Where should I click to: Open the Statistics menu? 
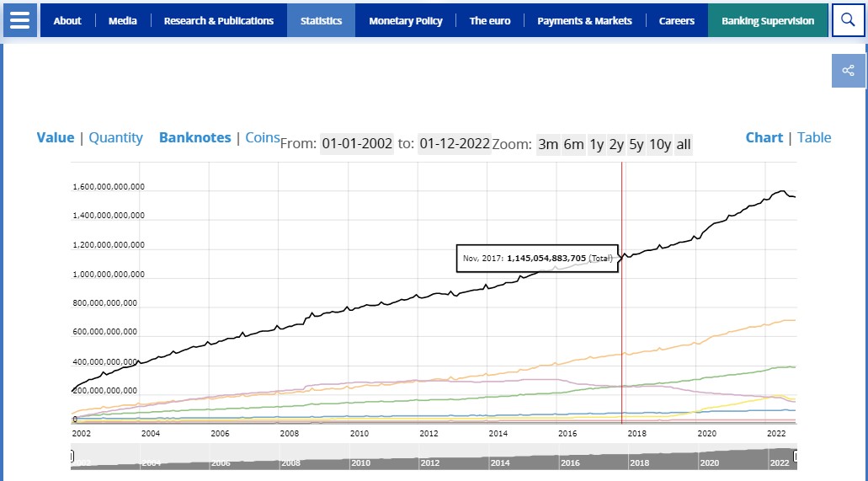click(x=321, y=20)
